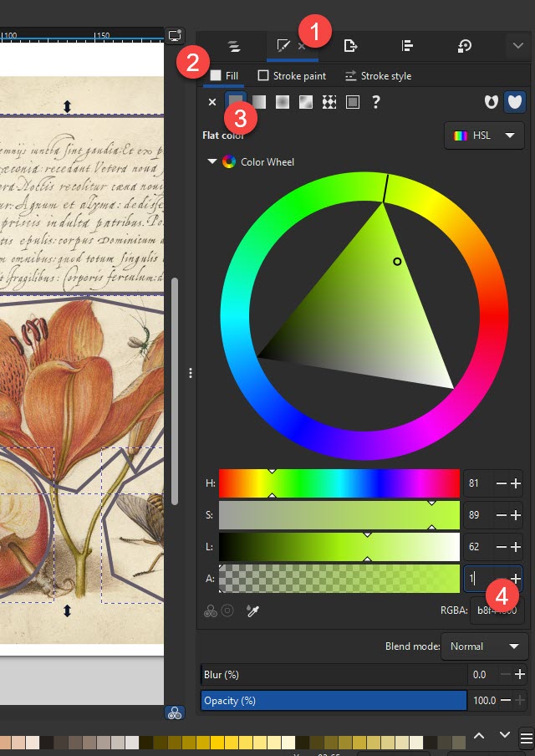Enable the even-odd fill rule

click(492, 102)
